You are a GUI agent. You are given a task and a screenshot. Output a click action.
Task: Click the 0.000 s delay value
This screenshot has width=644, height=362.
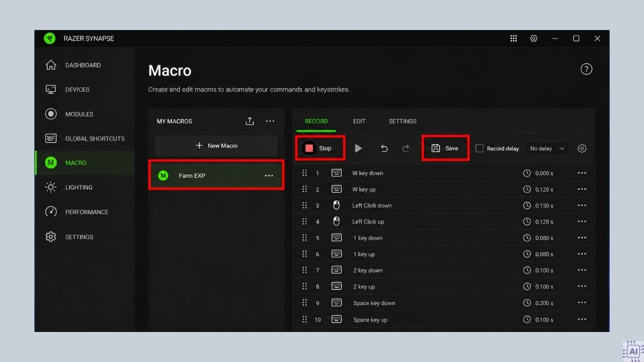[544, 173]
